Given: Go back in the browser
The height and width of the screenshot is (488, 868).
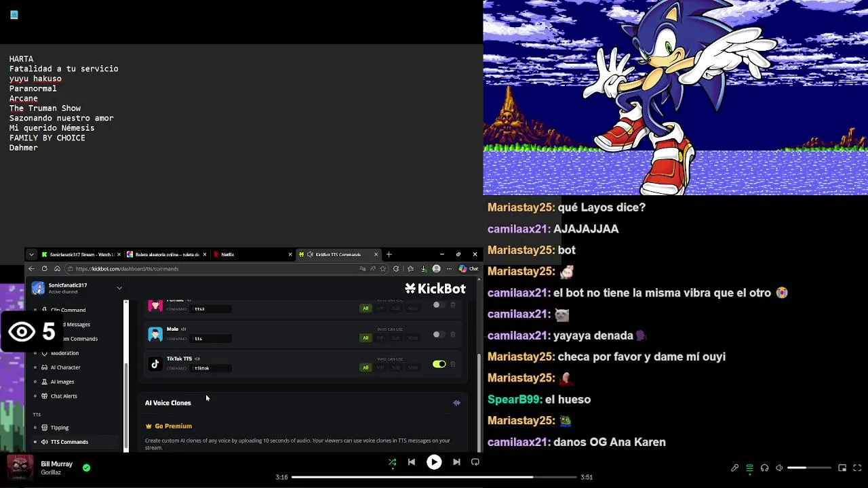Looking at the screenshot, I should (x=31, y=269).
